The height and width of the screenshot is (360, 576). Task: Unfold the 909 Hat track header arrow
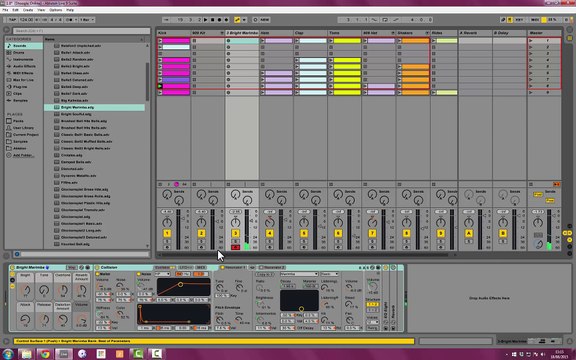click(393, 33)
